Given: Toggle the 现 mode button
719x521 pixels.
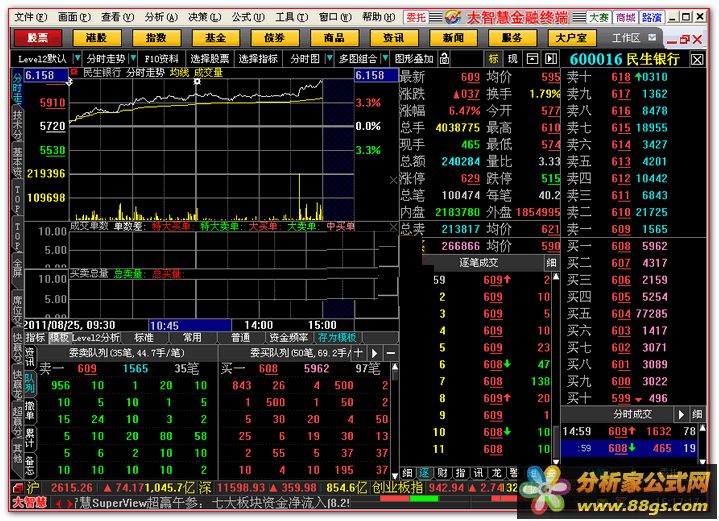Looking at the screenshot, I should coord(513,59).
